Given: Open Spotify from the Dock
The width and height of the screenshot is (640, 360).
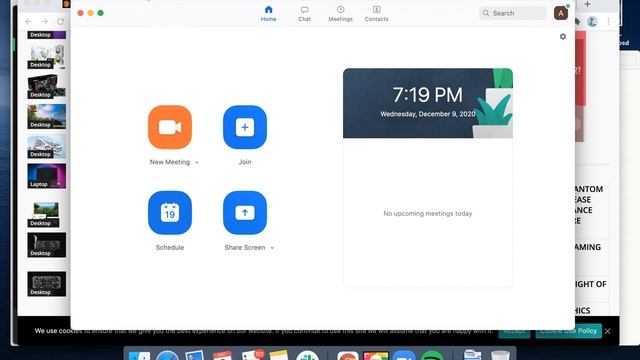Looking at the screenshot, I should (x=432, y=355).
